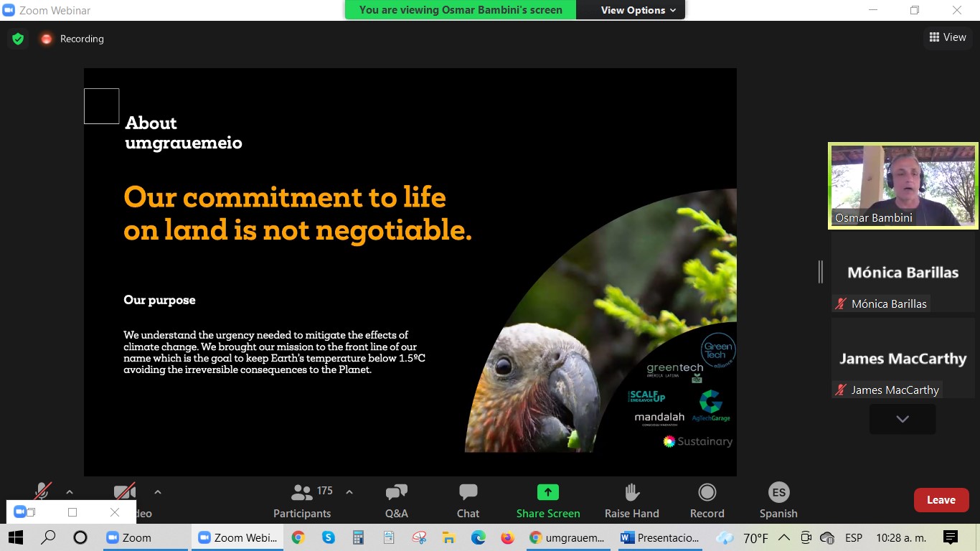Click the red Leave button
The image size is (980, 551).
pos(941,500)
